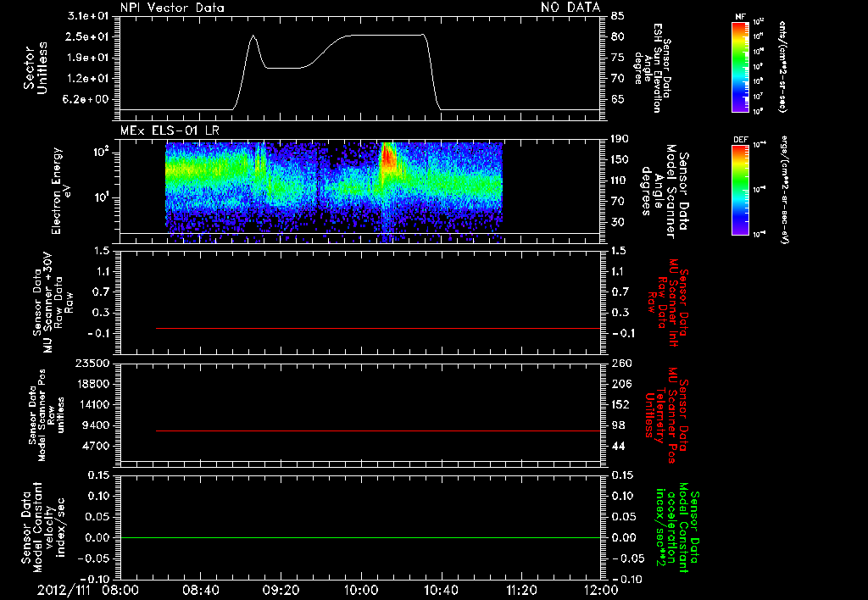868x600 pixels.
Task: Click the "4700" tick value
Action: [96, 446]
